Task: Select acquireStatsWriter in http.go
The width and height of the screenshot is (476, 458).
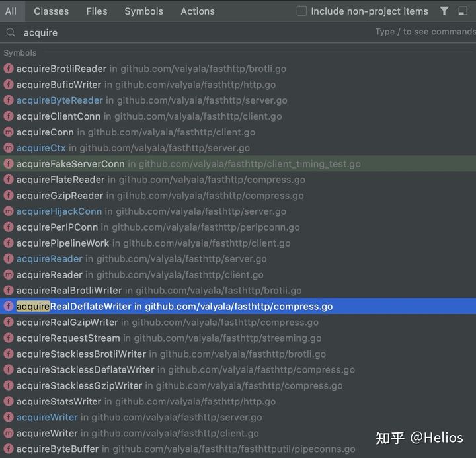Action: (238, 401)
